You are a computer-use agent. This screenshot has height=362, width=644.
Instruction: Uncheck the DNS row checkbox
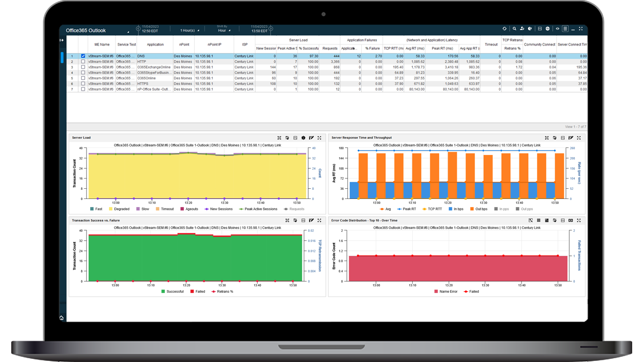pyautogui.click(x=83, y=56)
